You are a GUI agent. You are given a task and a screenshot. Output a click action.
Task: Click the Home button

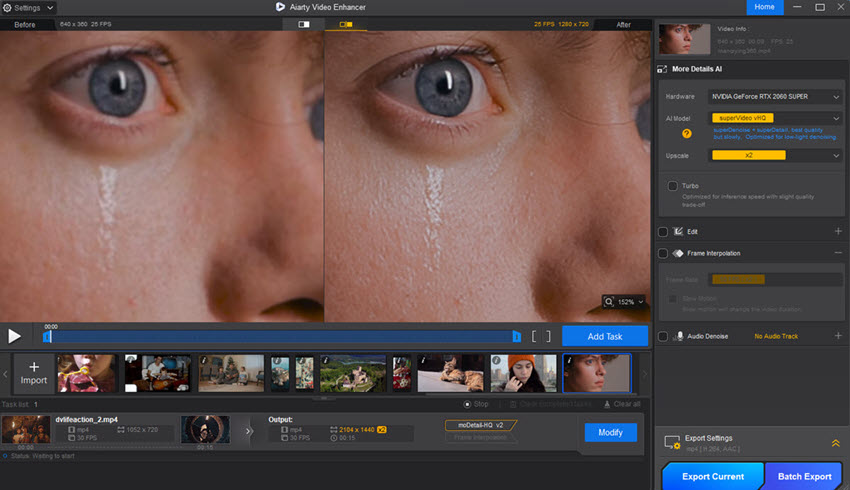pos(764,7)
